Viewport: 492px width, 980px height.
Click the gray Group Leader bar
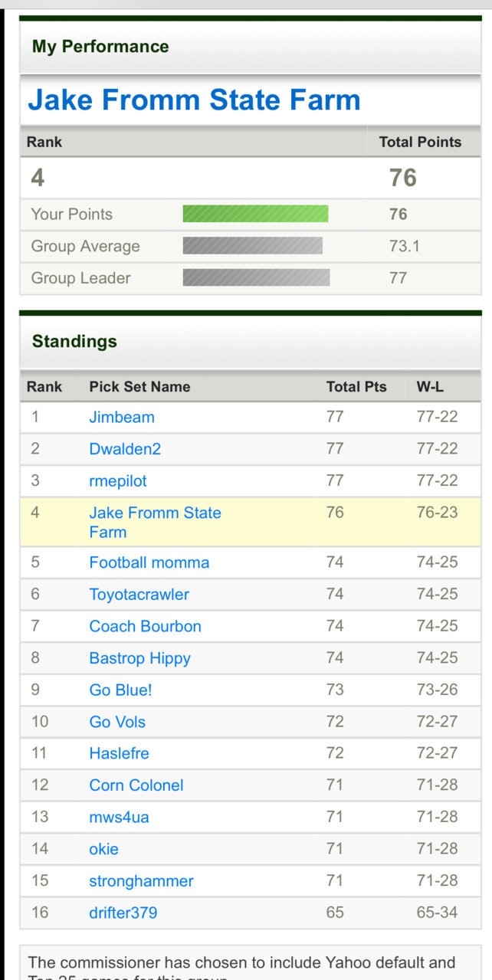click(x=256, y=277)
